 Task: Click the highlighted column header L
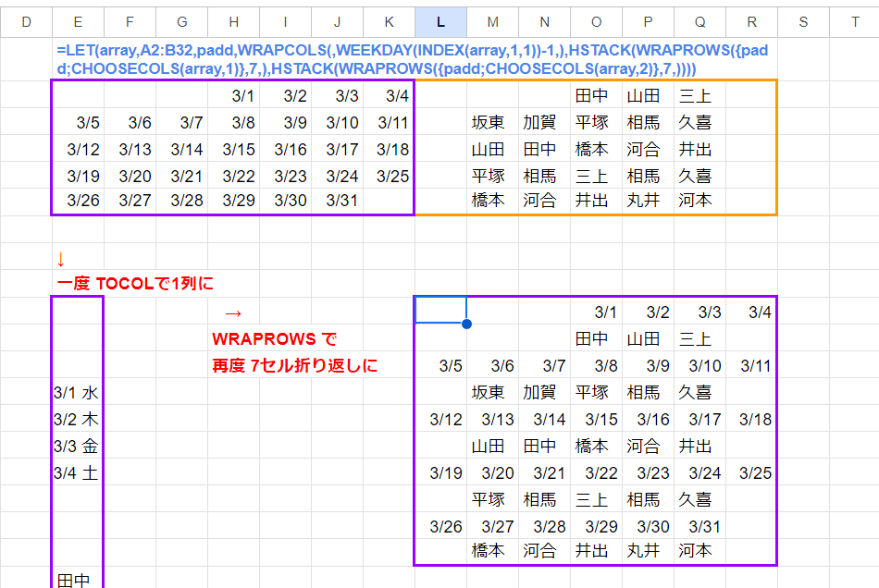click(x=440, y=22)
